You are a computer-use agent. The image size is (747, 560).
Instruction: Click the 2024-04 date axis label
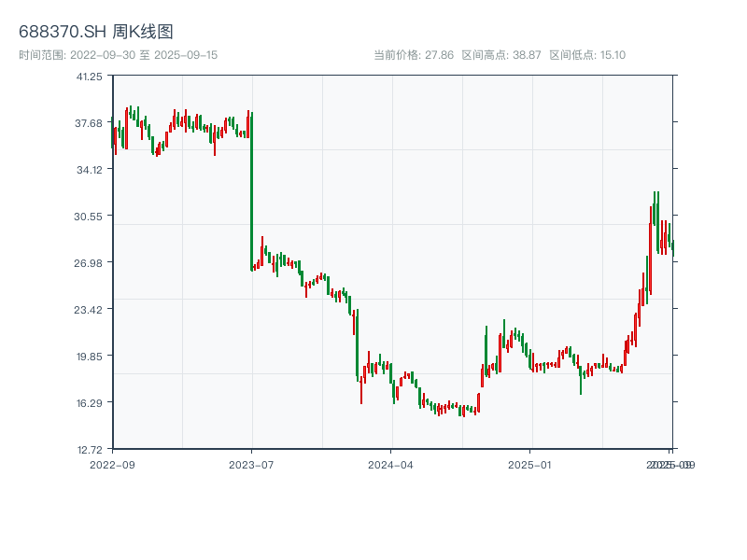click(391, 464)
